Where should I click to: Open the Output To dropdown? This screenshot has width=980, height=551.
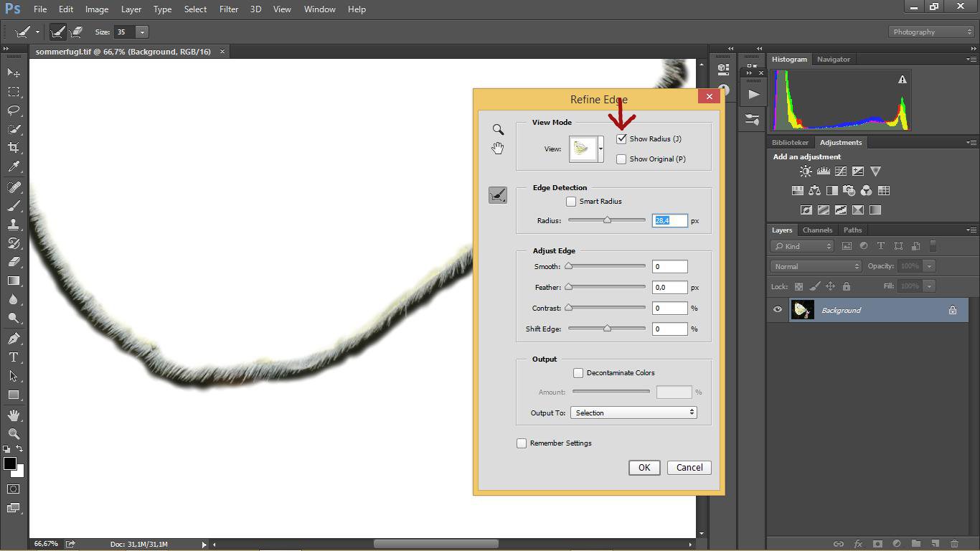point(633,412)
